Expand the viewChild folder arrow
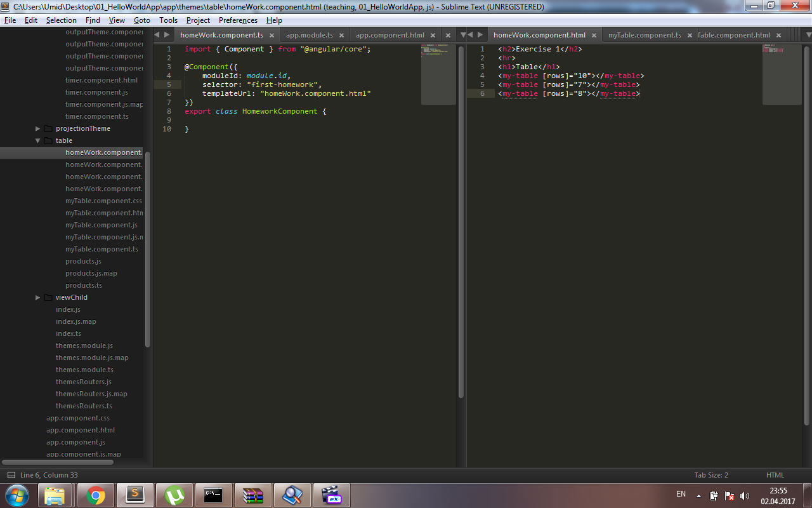This screenshot has width=812, height=508. coord(37,297)
